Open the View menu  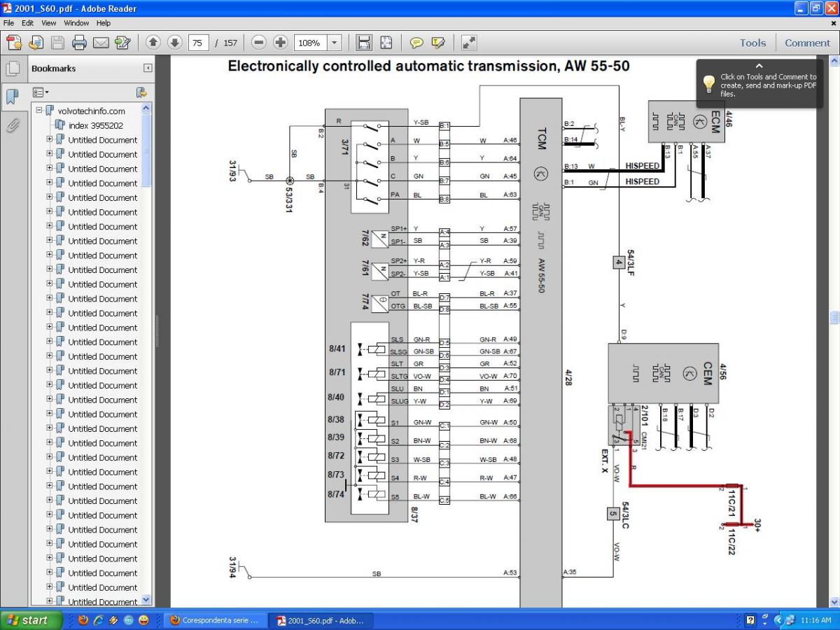[48, 23]
